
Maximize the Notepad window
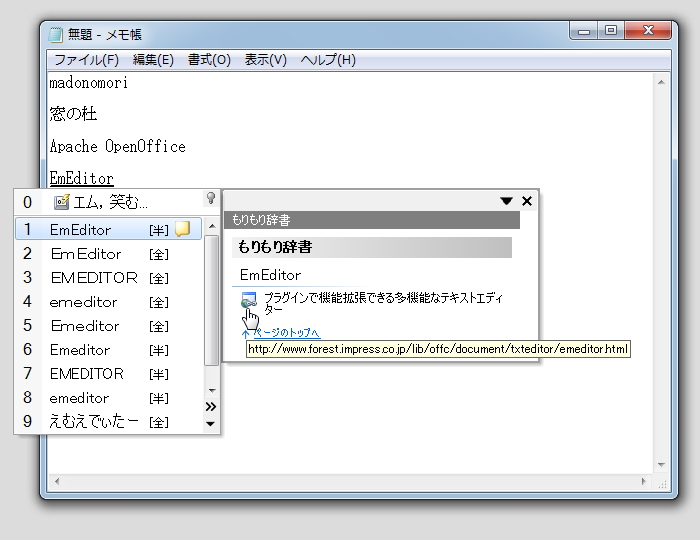point(611,31)
